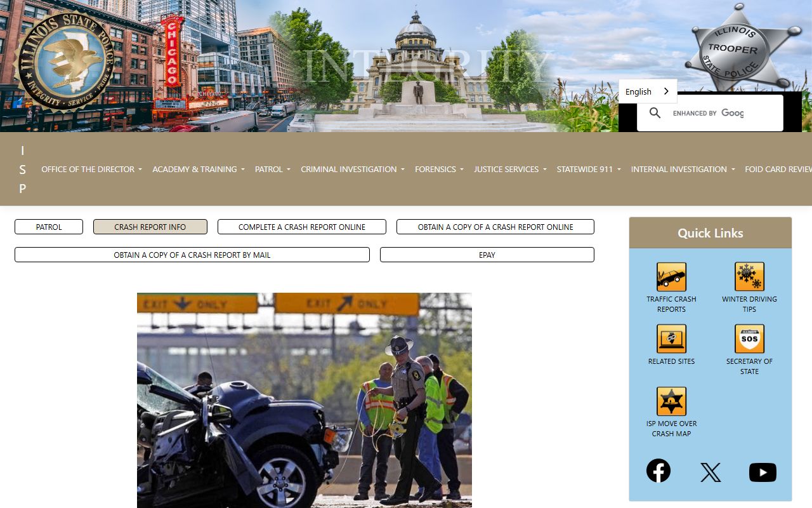This screenshot has width=812, height=508.
Task: Open the FOID Card Review menu item
Action: (x=778, y=169)
